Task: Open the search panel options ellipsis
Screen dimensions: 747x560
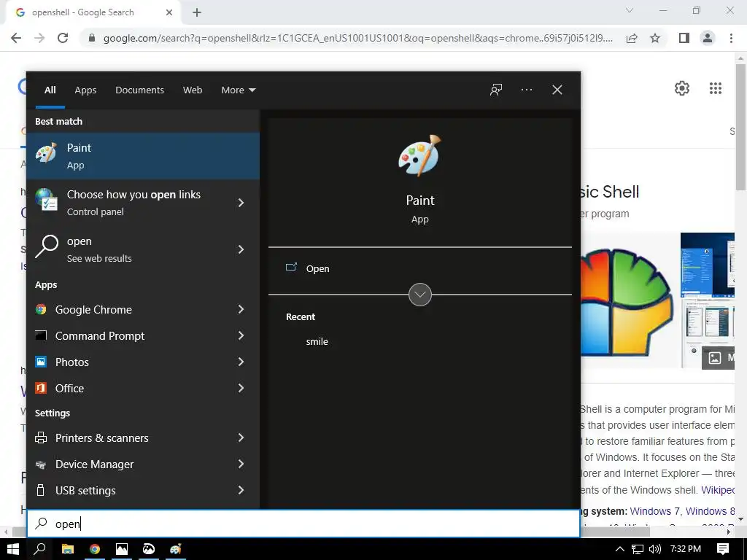Action: [x=527, y=90]
